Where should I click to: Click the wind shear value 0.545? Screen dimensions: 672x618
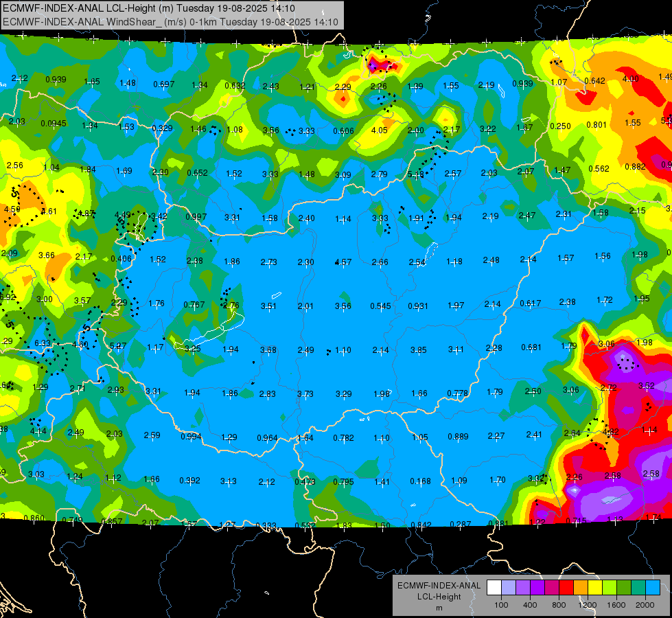380,306
